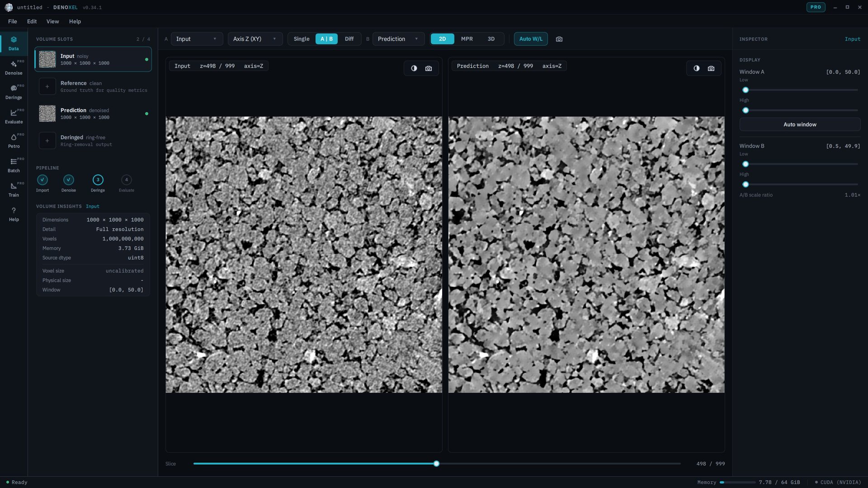
Task: Adjust the Window A Low slider handle
Action: click(x=745, y=90)
